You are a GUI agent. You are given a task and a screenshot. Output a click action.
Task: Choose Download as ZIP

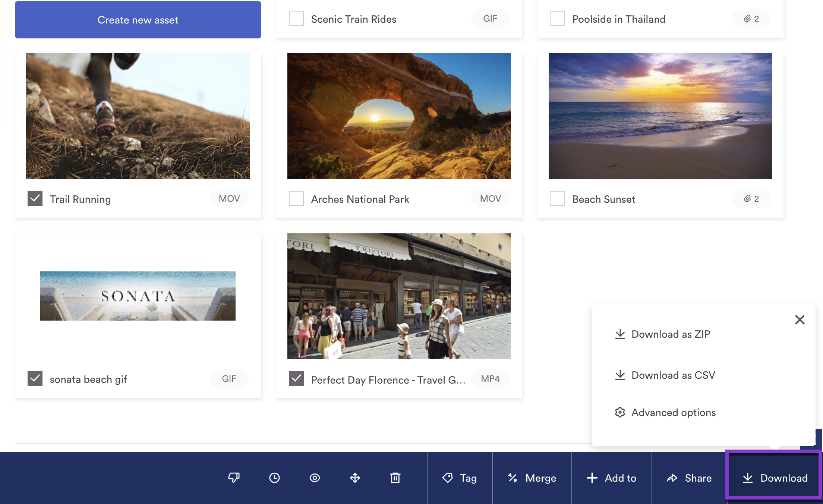[662, 334]
